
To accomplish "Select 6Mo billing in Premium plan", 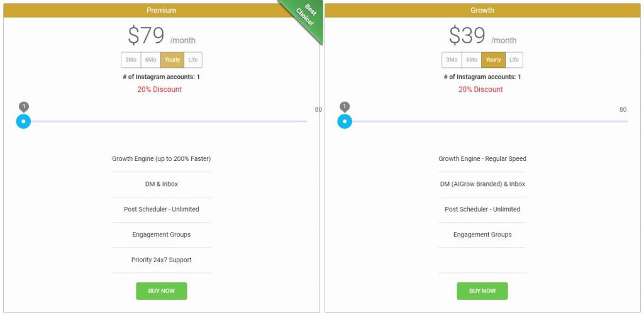I will click(x=150, y=60).
